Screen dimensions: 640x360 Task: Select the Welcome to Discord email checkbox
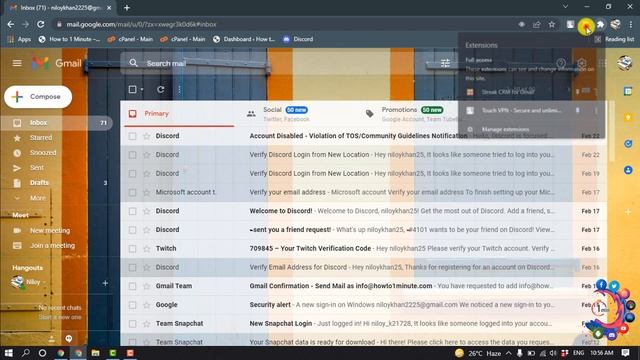[x=132, y=211]
